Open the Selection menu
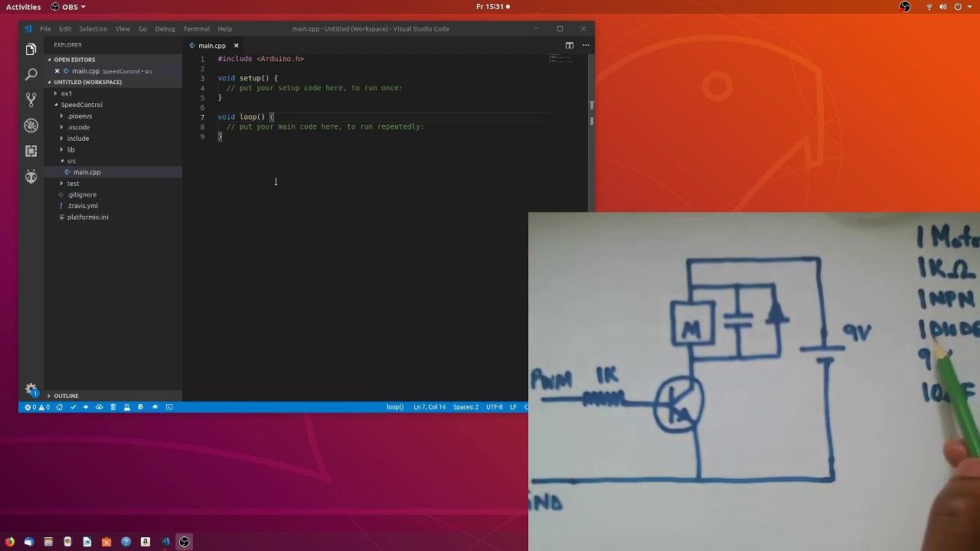This screenshot has height=551, width=980. pos(93,29)
